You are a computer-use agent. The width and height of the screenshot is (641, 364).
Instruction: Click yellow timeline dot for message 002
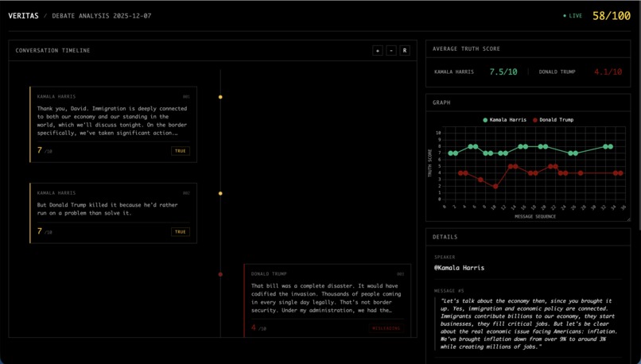click(x=220, y=193)
